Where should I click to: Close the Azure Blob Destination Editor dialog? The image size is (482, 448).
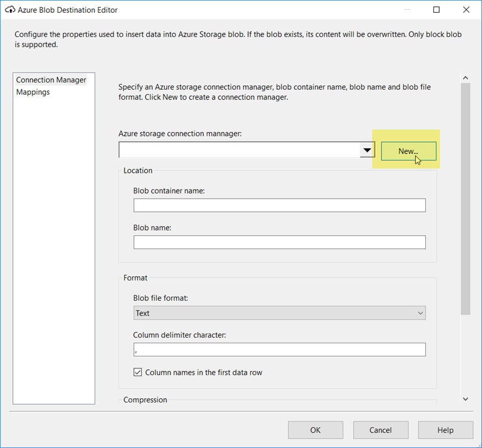(465, 10)
